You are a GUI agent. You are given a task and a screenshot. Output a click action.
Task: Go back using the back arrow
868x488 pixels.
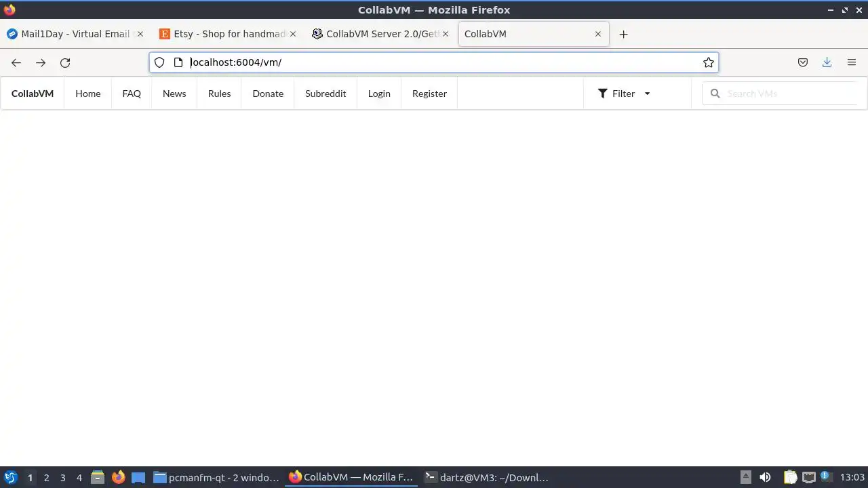click(16, 62)
